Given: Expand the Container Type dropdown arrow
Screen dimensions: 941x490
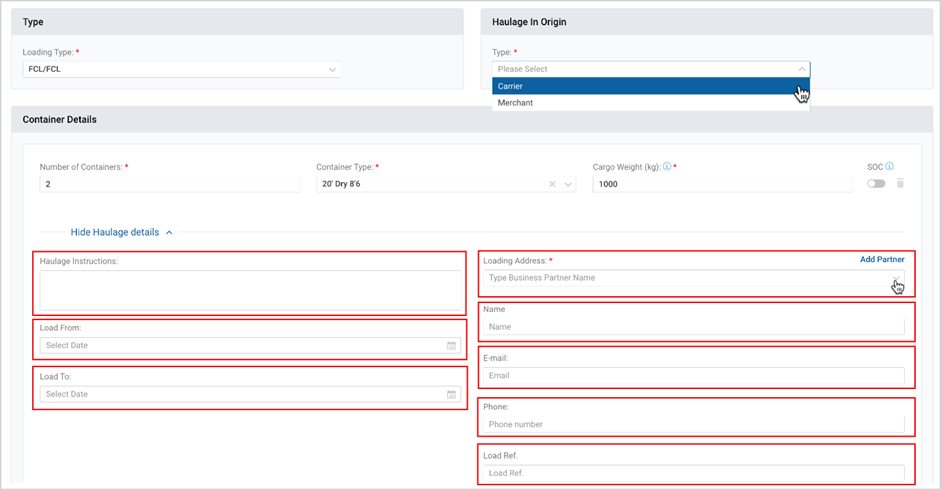Looking at the screenshot, I should point(568,184).
